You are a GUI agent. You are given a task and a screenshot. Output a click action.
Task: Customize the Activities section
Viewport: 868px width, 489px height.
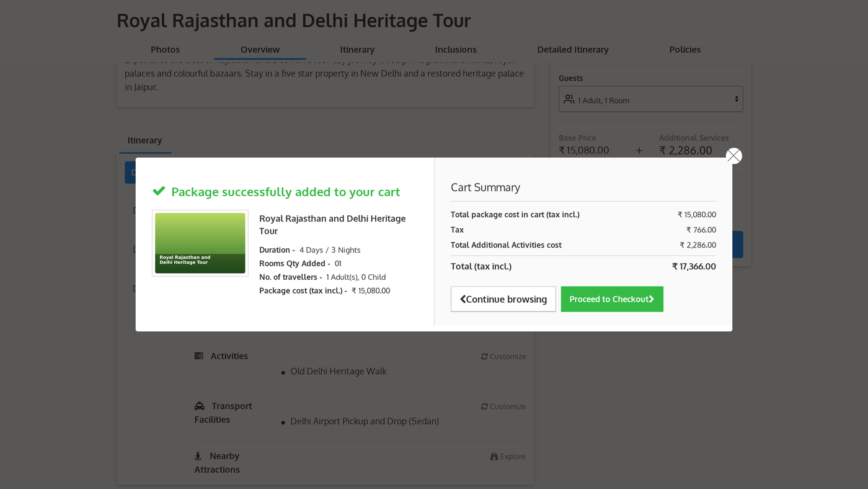pos(503,356)
